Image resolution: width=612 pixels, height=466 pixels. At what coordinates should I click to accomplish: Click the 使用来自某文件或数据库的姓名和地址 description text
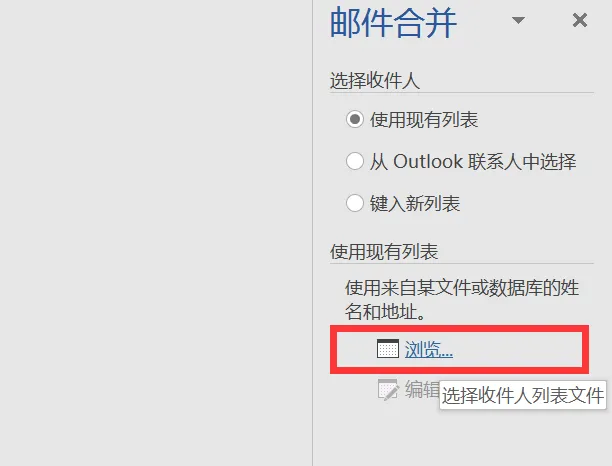tap(462, 300)
